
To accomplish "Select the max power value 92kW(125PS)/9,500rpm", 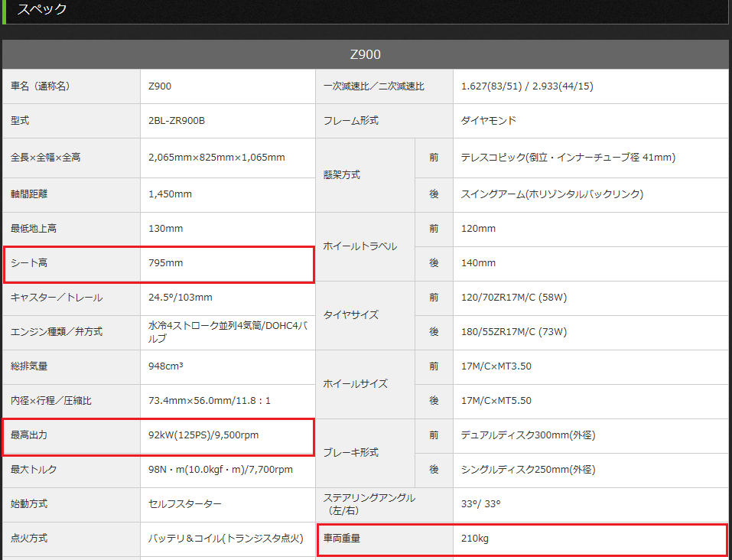I will pos(203,435).
